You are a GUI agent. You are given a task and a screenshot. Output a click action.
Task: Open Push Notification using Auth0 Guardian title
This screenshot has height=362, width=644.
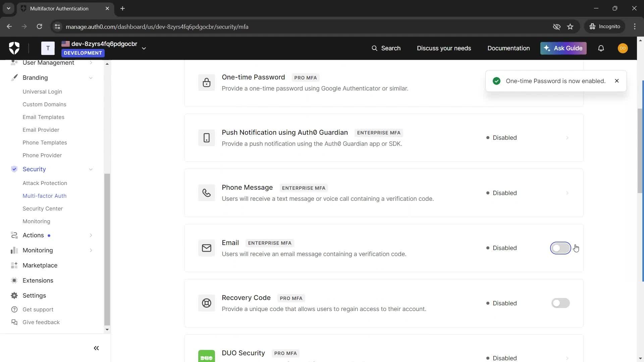point(285,132)
